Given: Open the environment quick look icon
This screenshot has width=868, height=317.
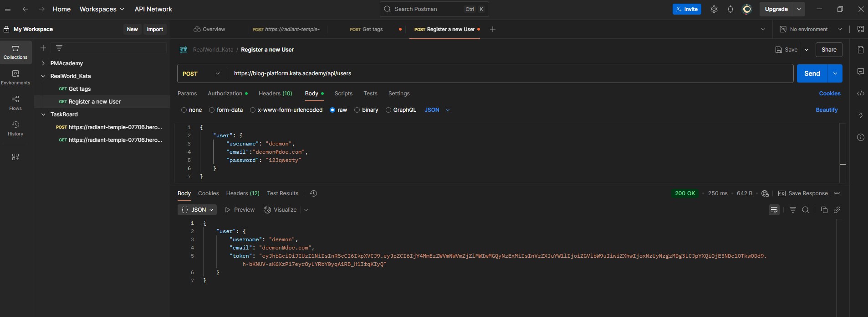Looking at the screenshot, I should (861, 29).
